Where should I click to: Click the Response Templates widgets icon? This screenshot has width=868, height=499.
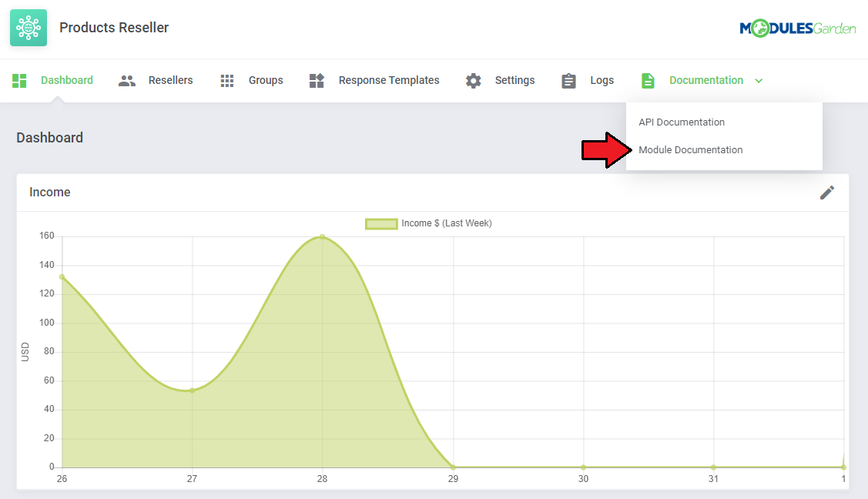[x=317, y=81]
